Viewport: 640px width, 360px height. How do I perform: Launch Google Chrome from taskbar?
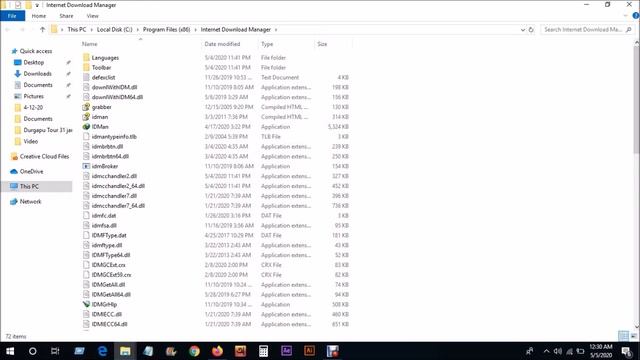point(194,351)
